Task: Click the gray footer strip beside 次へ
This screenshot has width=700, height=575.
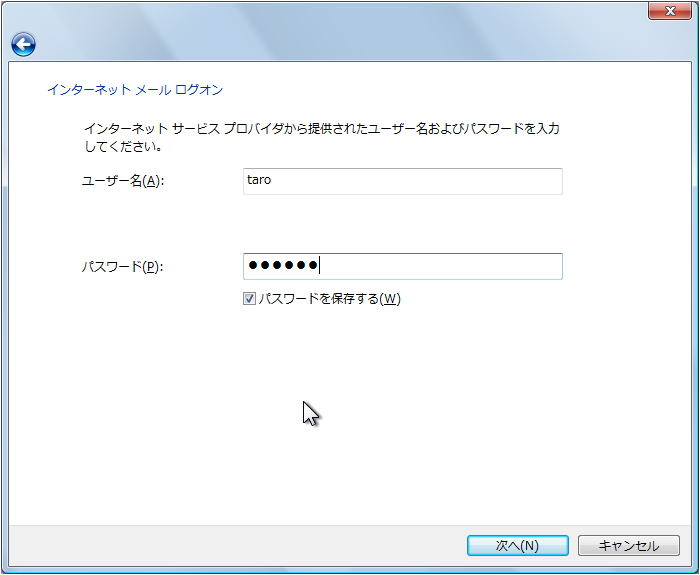Action: (237, 546)
